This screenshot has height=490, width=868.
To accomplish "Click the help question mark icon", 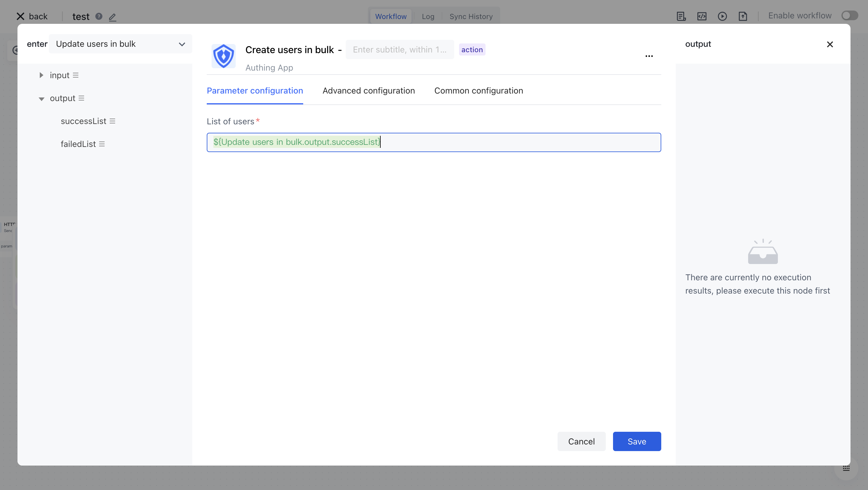I will point(99,16).
